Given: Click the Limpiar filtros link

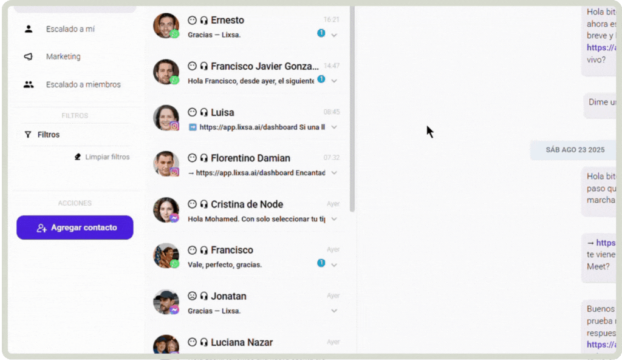Looking at the screenshot, I should (x=107, y=157).
